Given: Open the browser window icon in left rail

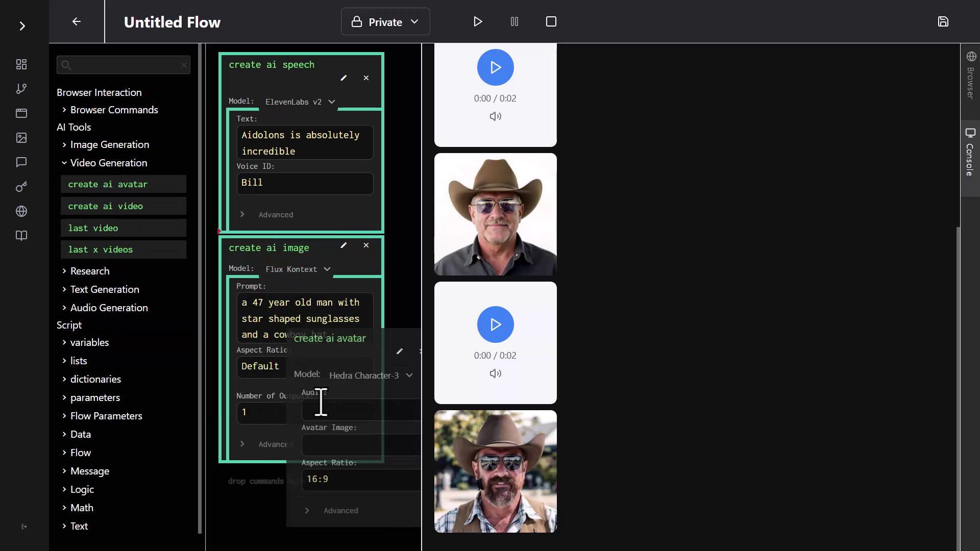Looking at the screenshot, I should tap(21, 113).
